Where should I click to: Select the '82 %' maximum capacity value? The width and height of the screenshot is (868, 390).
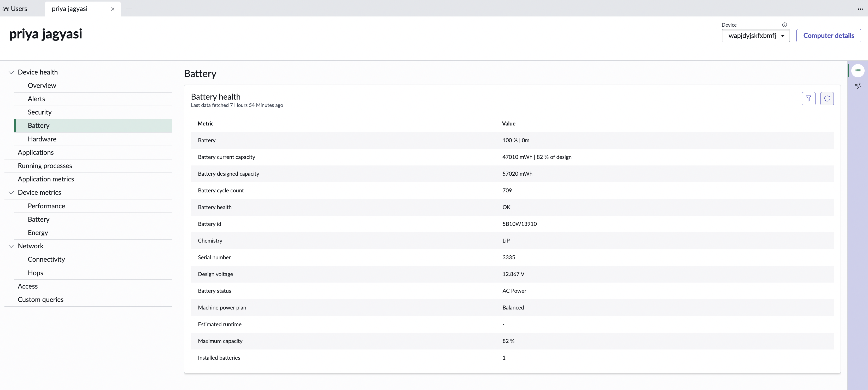(508, 341)
